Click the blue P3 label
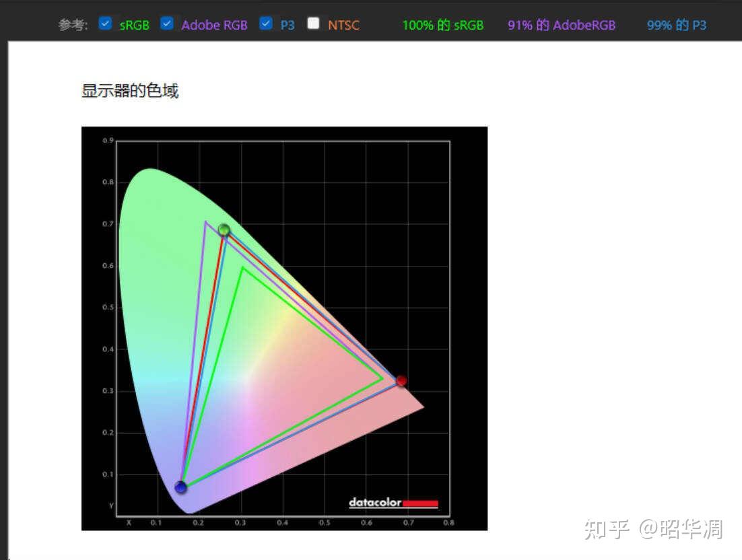 click(x=287, y=25)
